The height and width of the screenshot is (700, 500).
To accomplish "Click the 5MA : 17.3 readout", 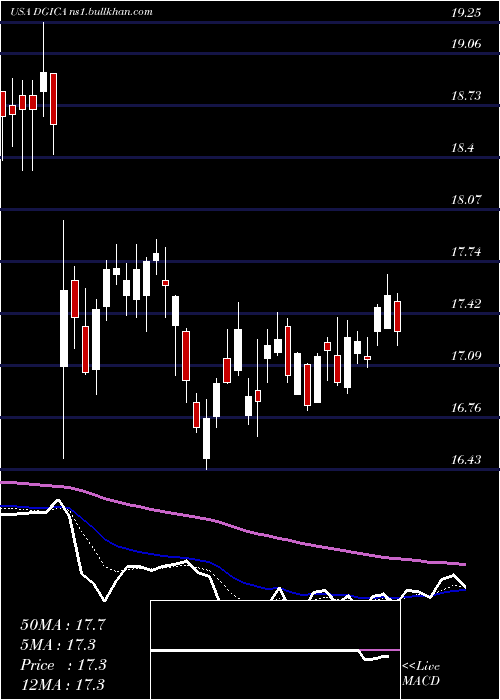I will pos(58,645).
